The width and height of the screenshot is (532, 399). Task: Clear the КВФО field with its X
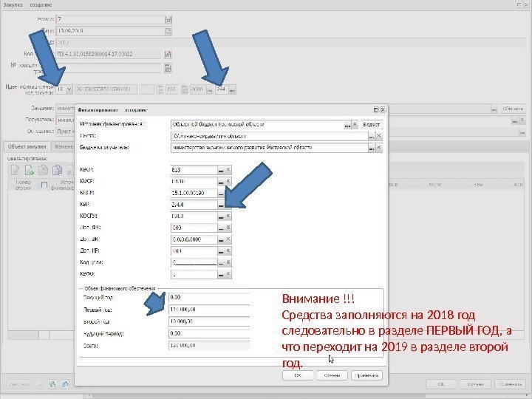click(228, 274)
